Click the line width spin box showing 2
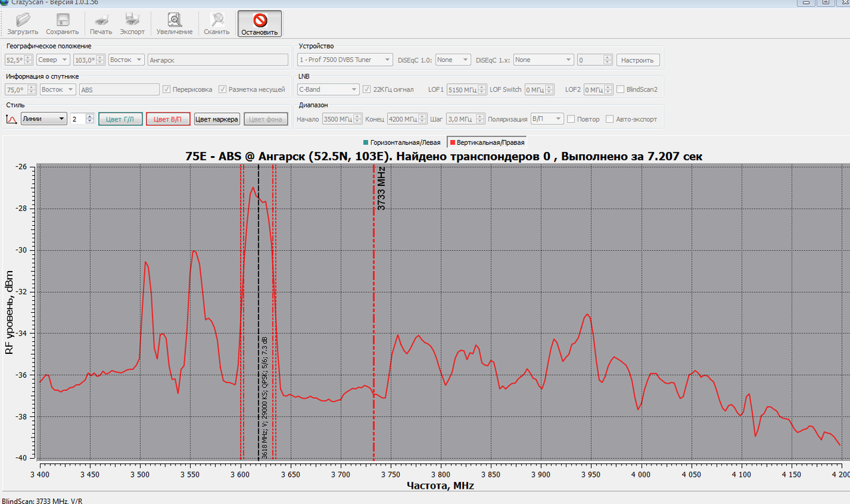 click(82, 119)
